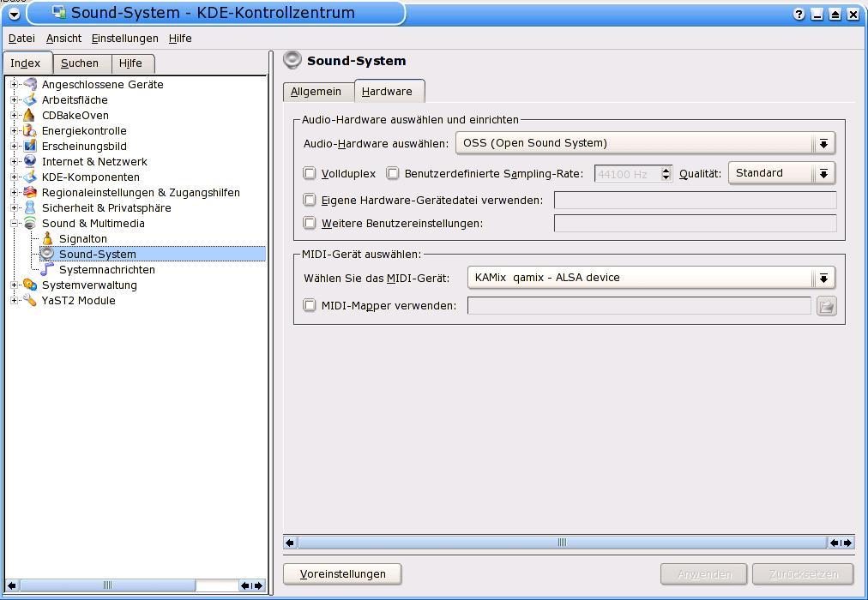Switch to the Hilfe sidebar tab

coord(132,63)
